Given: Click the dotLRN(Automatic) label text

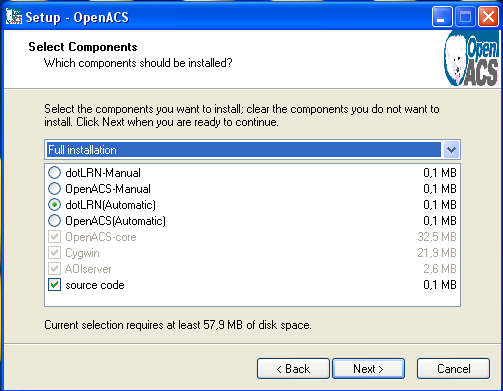Looking at the screenshot, I should coord(110,205).
